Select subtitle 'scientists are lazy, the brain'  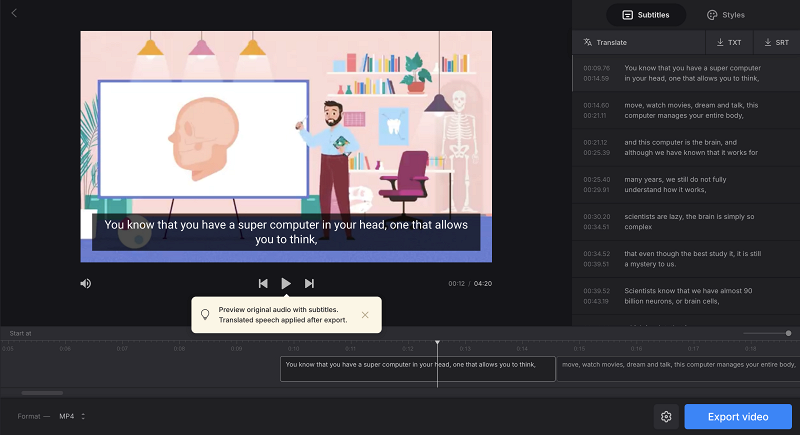[686, 222]
